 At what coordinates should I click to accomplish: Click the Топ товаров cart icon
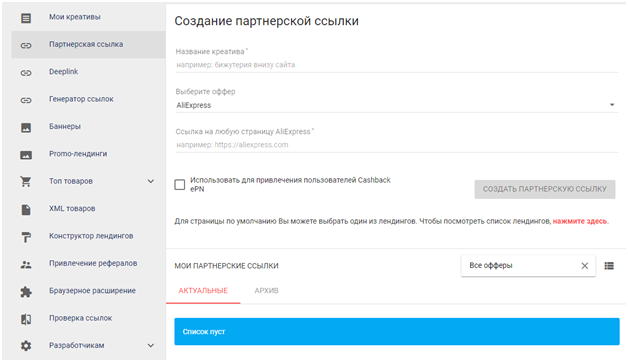tap(26, 181)
